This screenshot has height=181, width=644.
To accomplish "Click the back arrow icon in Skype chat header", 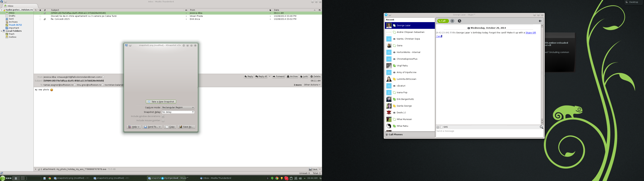I will [540, 21].
